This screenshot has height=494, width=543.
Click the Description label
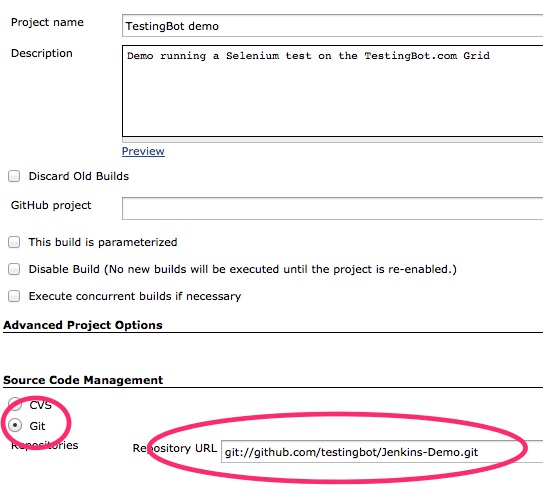[42, 53]
